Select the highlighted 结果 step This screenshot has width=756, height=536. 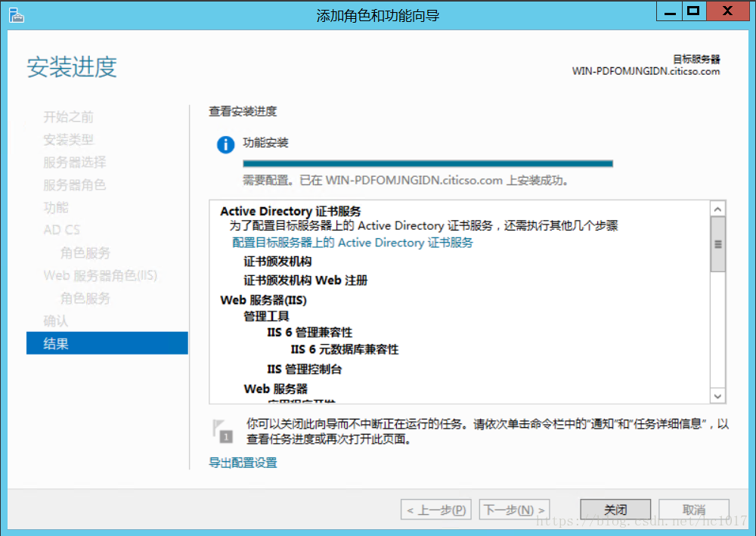pyautogui.click(x=107, y=343)
